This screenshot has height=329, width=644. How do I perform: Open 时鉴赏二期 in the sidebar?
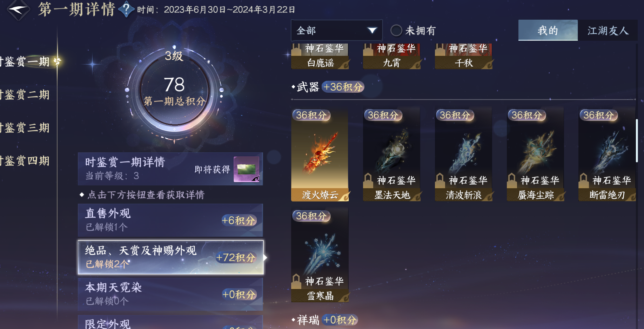(25, 94)
